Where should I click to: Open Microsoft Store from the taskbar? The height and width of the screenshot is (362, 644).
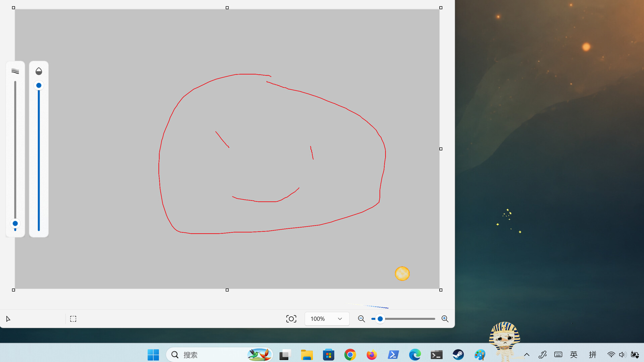(329, 355)
